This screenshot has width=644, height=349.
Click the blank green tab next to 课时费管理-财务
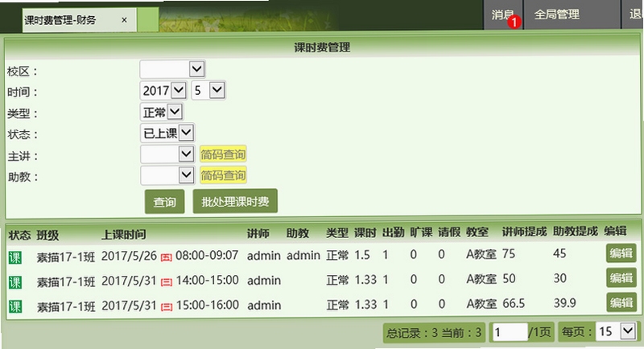tap(147, 19)
